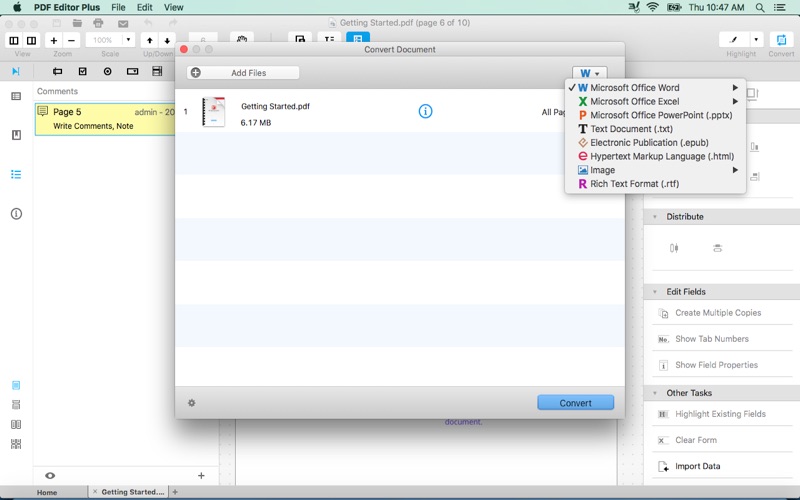This screenshot has height=500, width=800.
Task: Open the W output format dropdown
Action: 590,73
